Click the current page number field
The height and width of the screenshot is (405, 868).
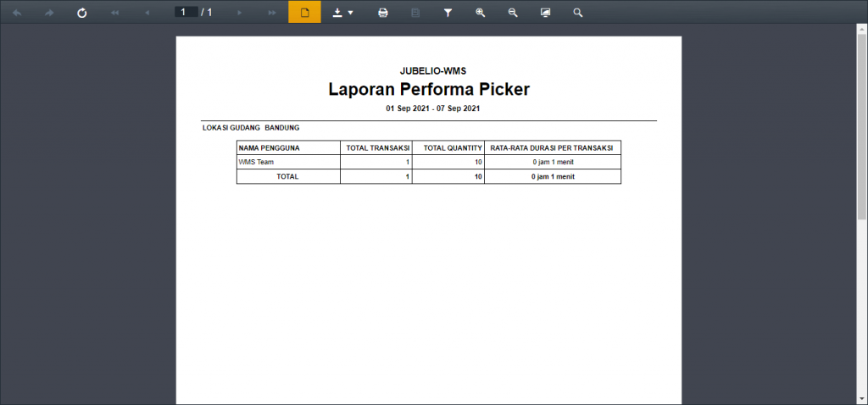186,12
